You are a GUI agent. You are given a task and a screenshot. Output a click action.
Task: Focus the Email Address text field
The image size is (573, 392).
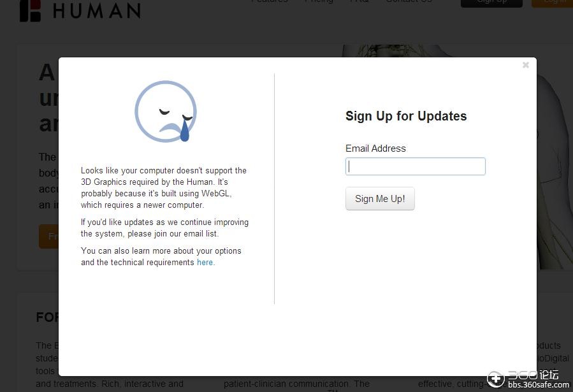(416, 166)
